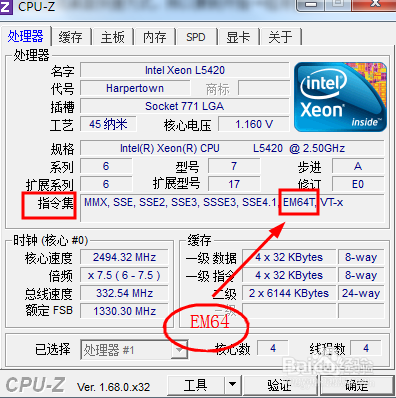Select the 处理器 tab

click(x=26, y=36)
